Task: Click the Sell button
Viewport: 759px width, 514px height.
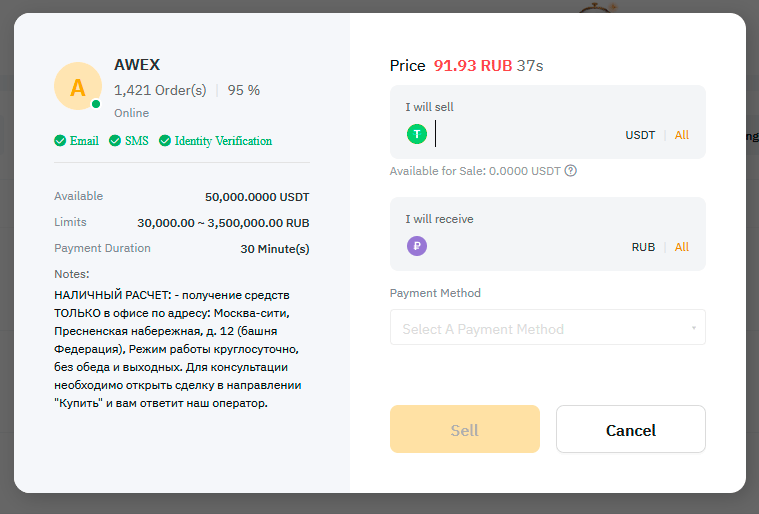Action: 465,429
